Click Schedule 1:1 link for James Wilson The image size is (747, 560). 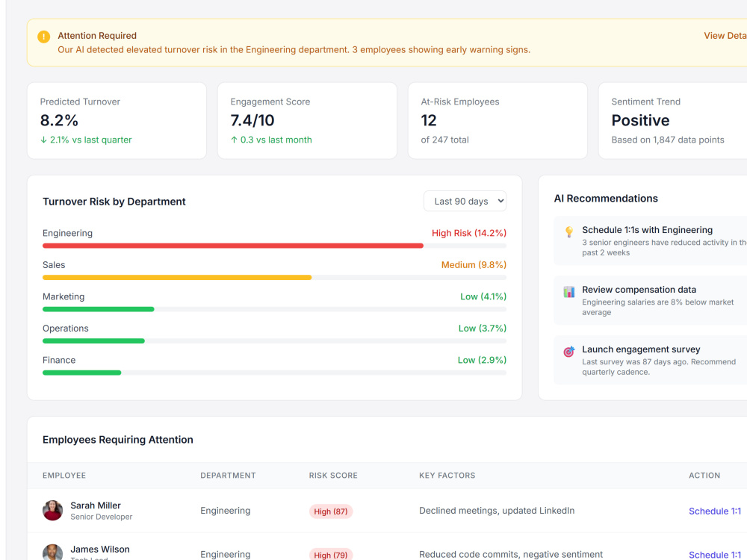point(715,555)
